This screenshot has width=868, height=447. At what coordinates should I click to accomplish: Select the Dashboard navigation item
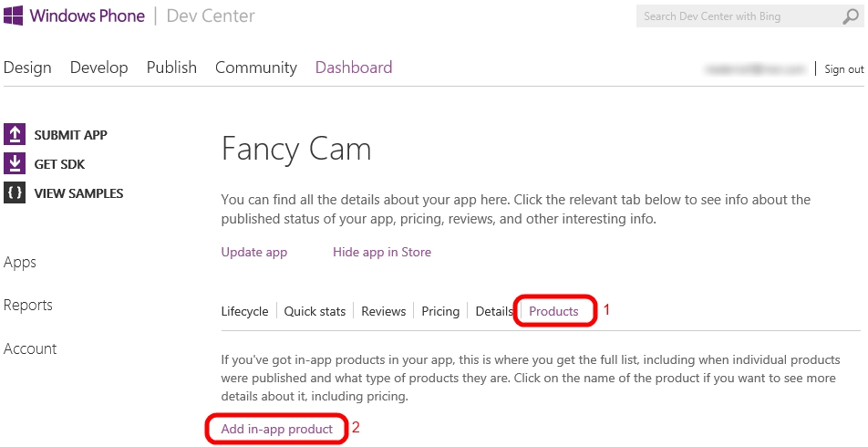tap(354, 68)
